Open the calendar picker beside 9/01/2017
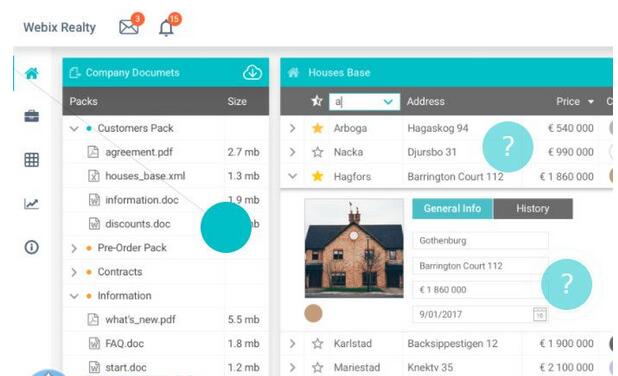This screenshot has height=376, width=618. coord(540,315)
